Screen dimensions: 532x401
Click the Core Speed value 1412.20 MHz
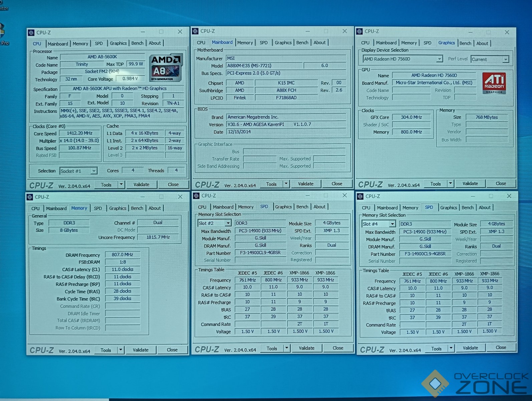coord(80,133)
